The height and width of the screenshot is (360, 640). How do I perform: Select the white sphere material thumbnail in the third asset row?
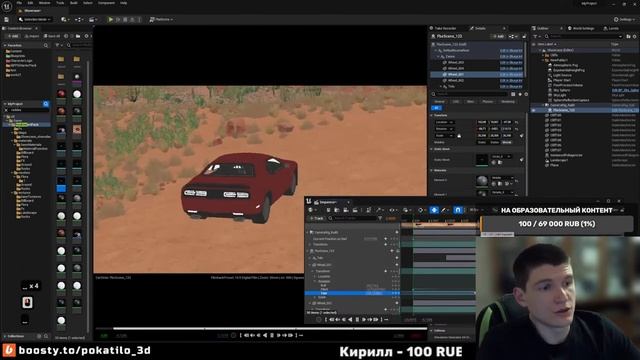click(77, 94)
